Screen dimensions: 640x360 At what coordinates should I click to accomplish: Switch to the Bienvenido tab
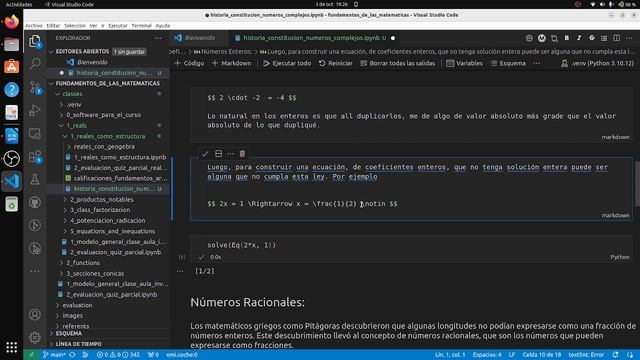pyautogui.click(x=200, y=38)
